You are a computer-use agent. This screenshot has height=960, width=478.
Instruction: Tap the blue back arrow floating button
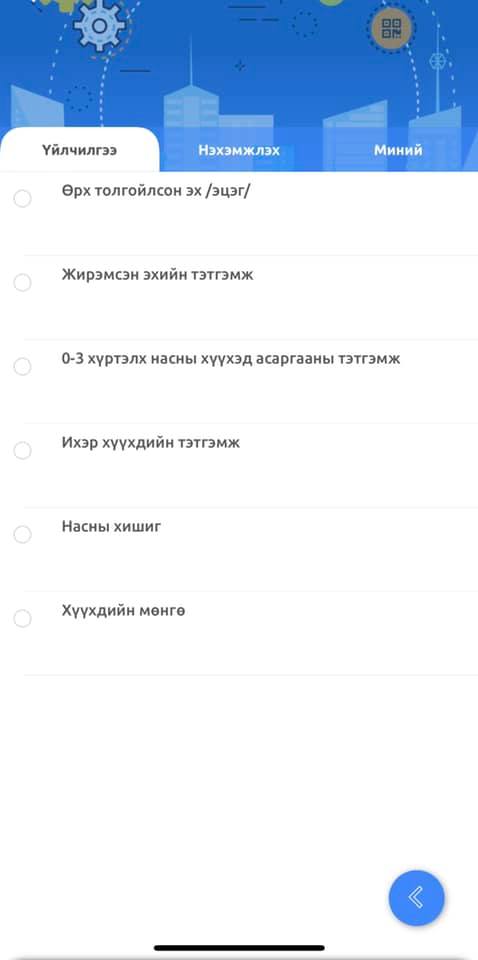click(x=416, y=898)
